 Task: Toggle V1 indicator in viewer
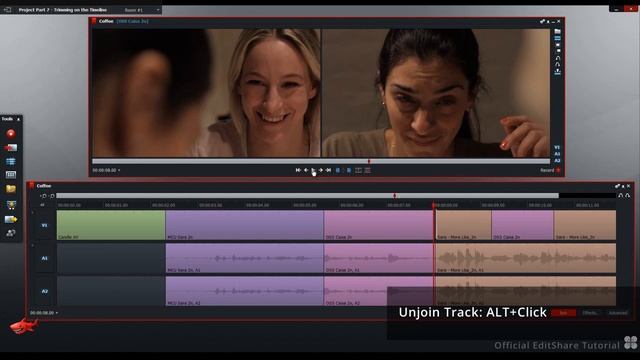(557, 147)
